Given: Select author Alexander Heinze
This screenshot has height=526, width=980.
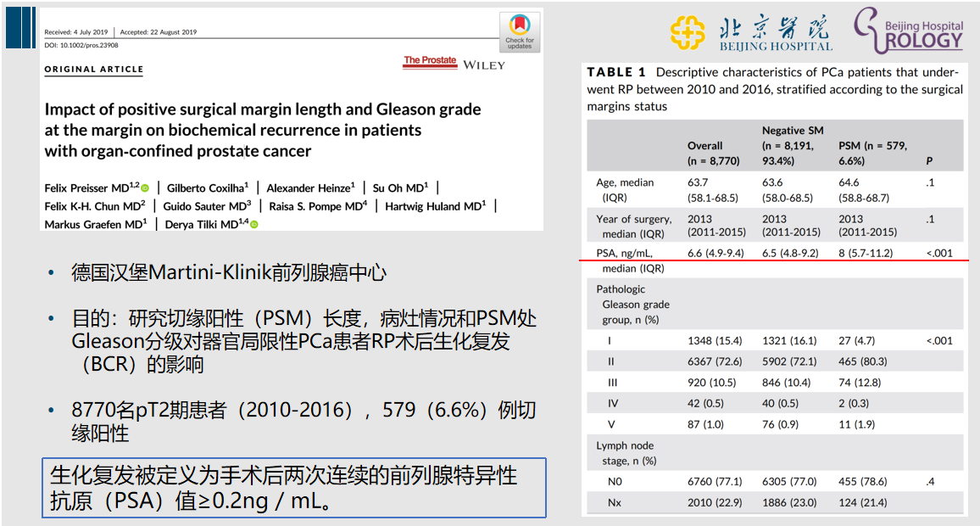Looking at the screenshot, I should [x=310, y=188].
